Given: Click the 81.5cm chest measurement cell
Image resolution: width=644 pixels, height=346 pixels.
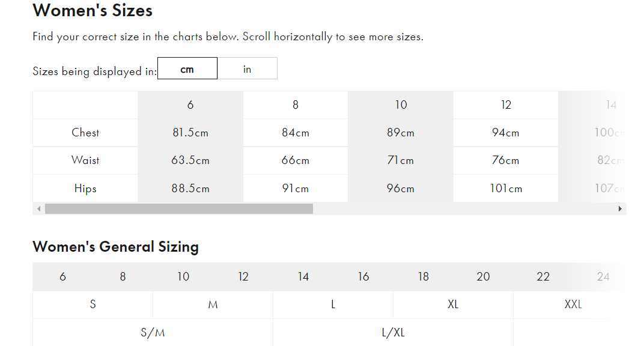Looking at the screenshot, I should pyautogui.click(x=190, y=133).
